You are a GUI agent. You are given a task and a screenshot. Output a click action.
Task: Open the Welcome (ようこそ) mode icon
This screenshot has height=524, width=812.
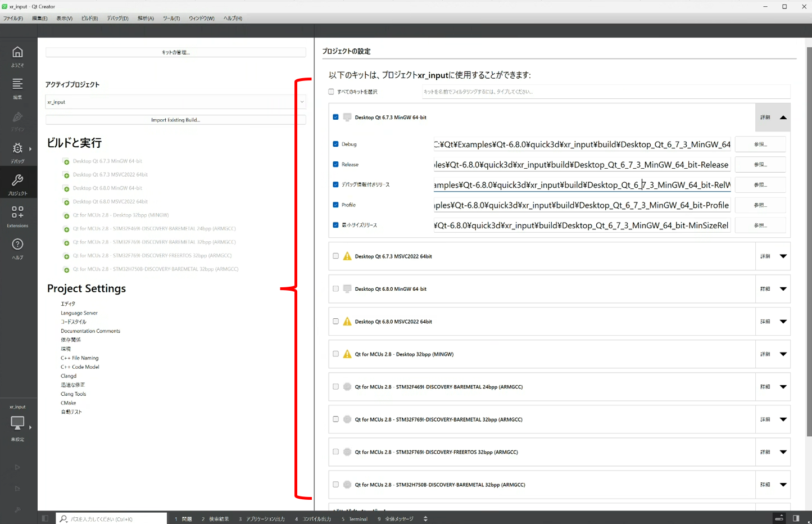coord(17,56)
